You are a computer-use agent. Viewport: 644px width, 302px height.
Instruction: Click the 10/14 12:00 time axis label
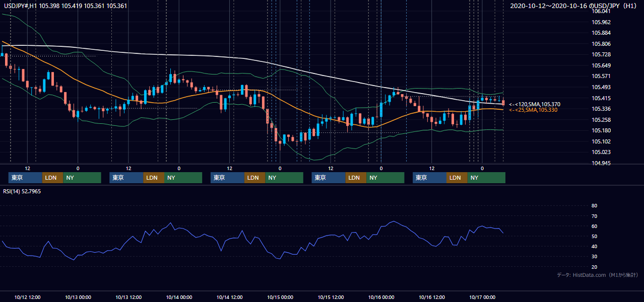point(229,297)
